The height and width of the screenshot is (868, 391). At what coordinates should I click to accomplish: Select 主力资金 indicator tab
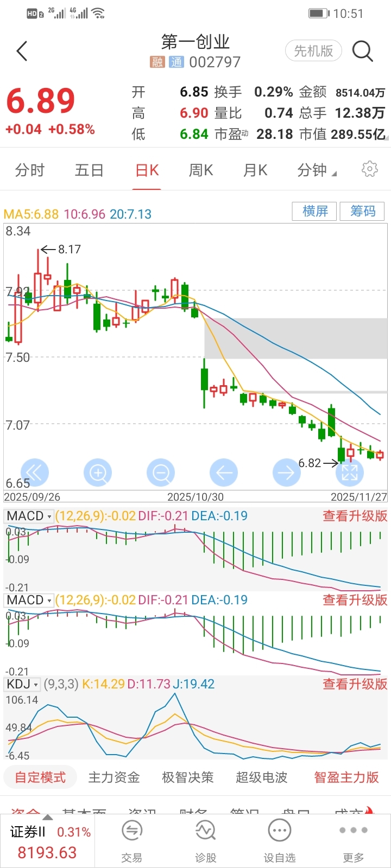pos(114,777)
